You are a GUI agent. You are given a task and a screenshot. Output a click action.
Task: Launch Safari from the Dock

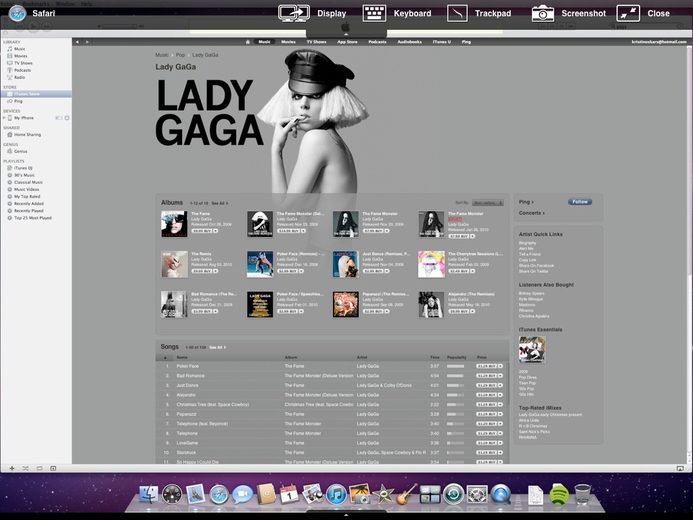click(x=219, y=494)
